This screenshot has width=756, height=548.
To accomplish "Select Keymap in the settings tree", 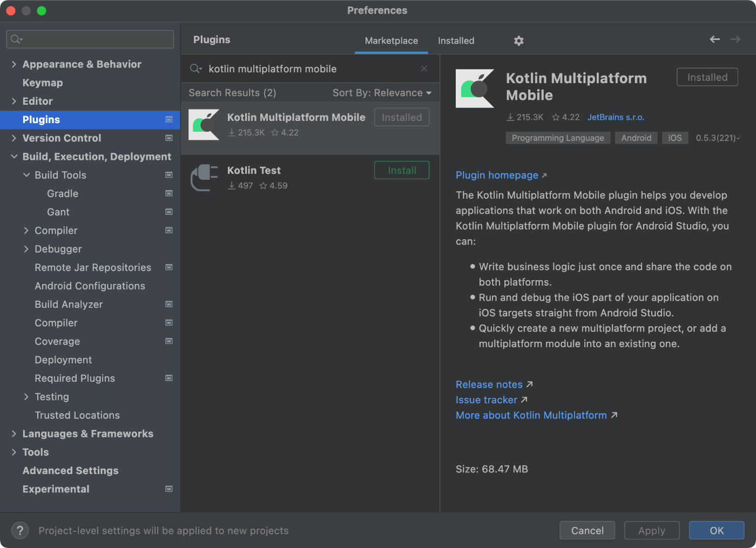I will (x=43, y=83).
